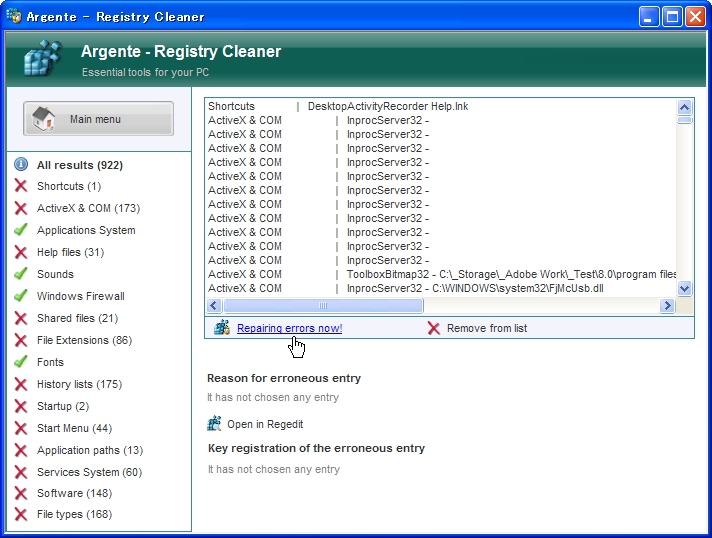Click scroll up arrow of results list
Screen dimensions: 712x538
coord(684,107)
